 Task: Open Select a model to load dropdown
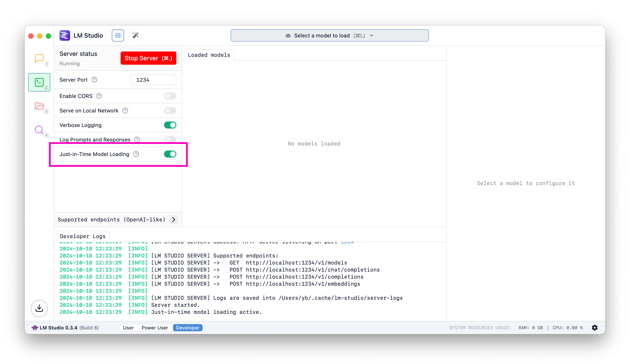(x=330, y=35)
